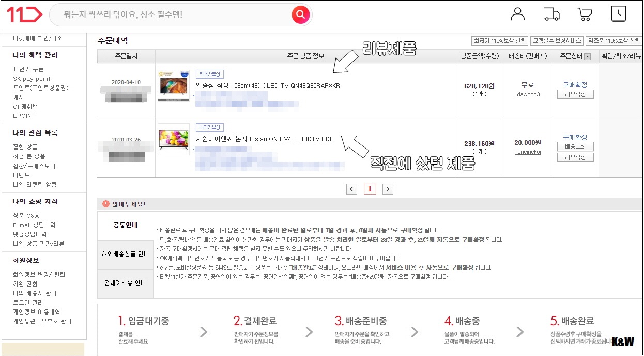Click 나의 혜택 관리 heading
Viewport: 644px width, 356px height.
[35, 55]
